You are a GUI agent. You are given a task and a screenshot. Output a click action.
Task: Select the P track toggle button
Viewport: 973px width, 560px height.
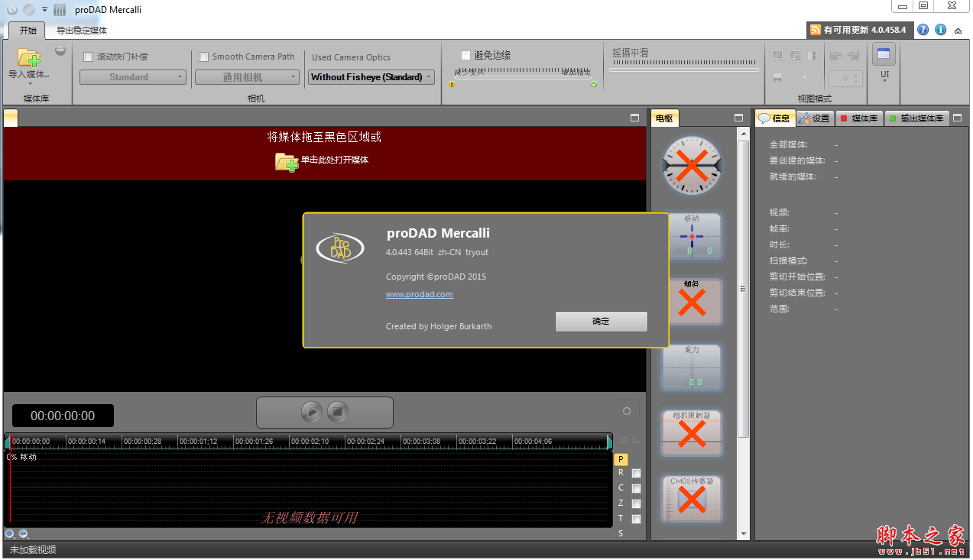pyautogui.click(x=621, y=459)
